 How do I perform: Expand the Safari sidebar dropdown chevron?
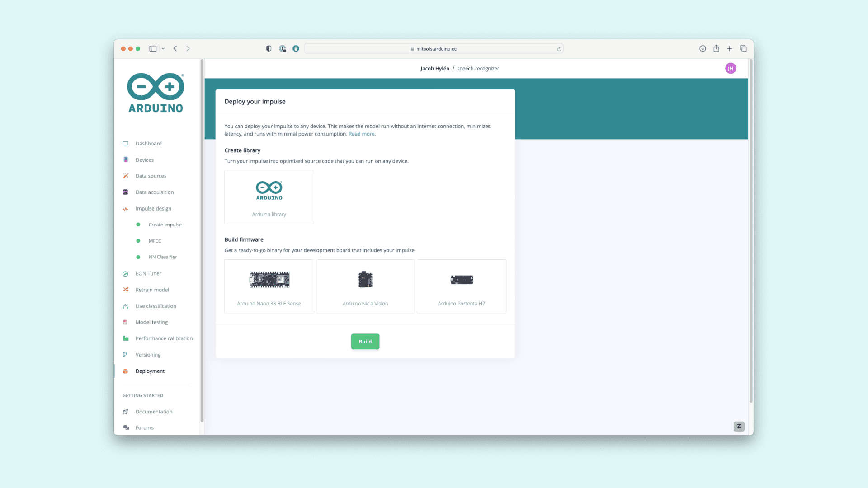pos(163,49)
